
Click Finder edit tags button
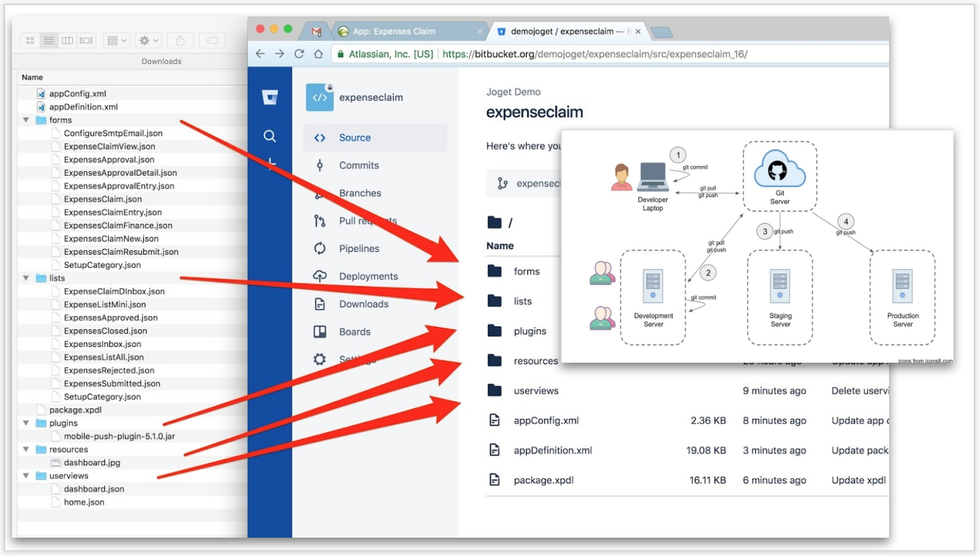tap(213, 40)
